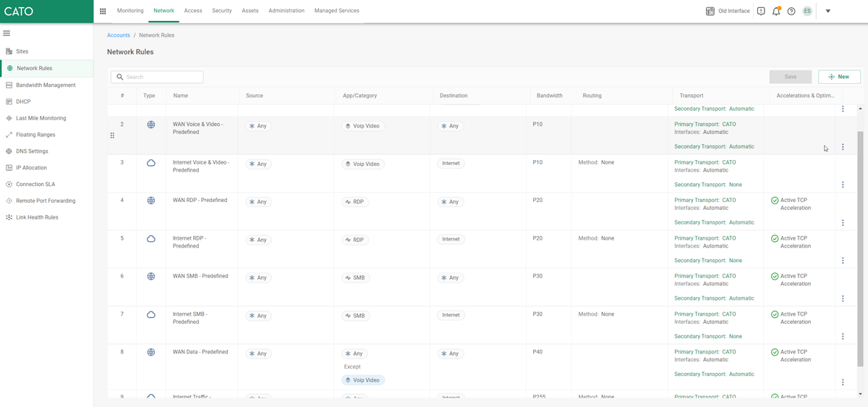The image size is (868, 407).
Task: Open the three-dot menu for rule 2
Action: [843, 147]
